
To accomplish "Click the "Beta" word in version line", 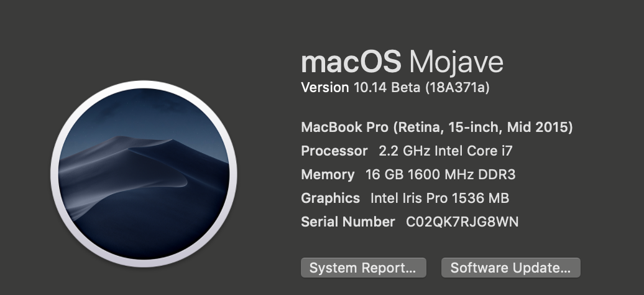I will click(406, 88).
